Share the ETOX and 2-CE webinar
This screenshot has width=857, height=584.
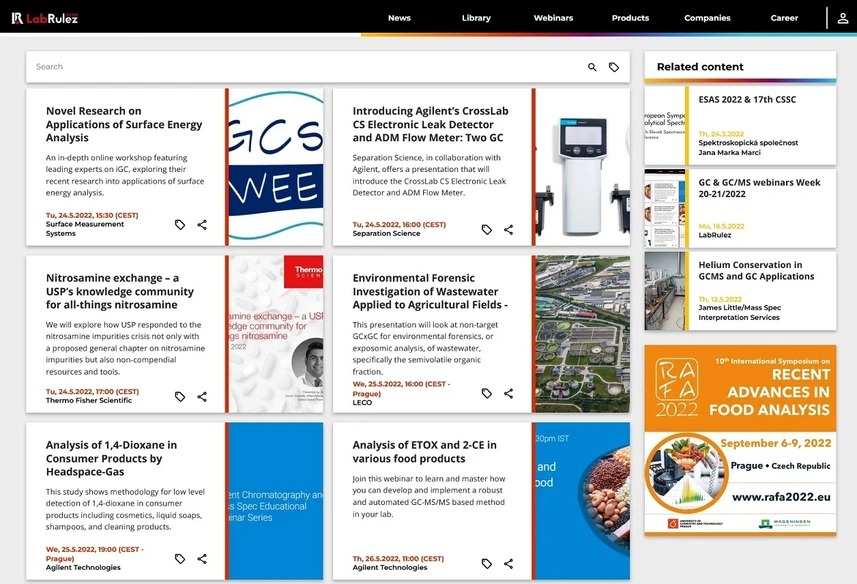[x=508, y=564]
